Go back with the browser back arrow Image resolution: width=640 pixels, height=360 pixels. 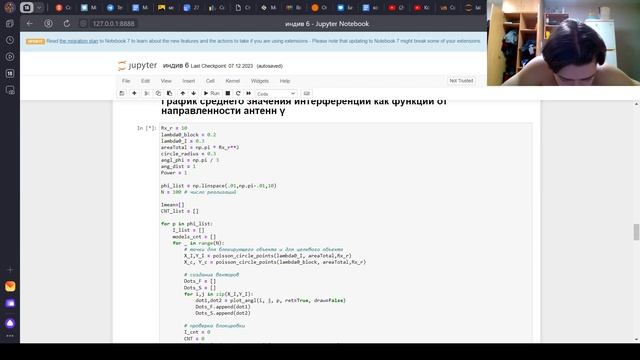pyautogui.click(x=29, y=24)
